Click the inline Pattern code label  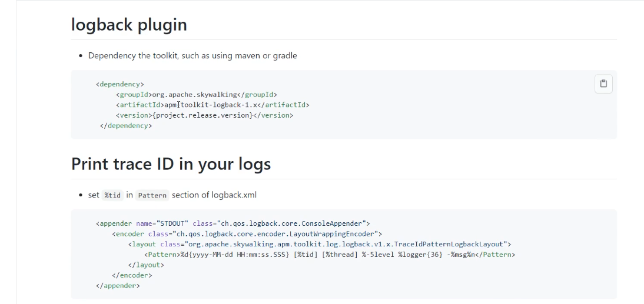coord(152,195)
